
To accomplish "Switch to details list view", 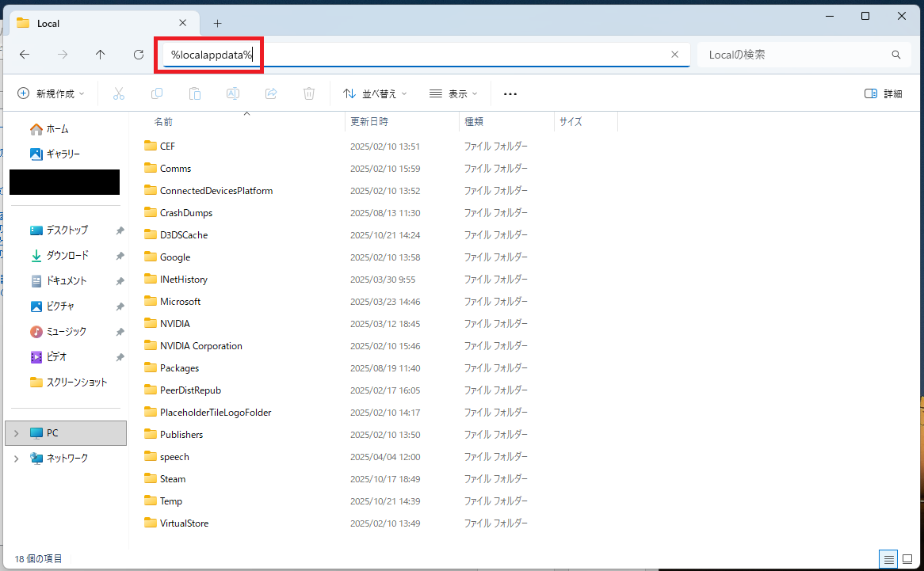I will pyautogui.click(x=886, y=558).
